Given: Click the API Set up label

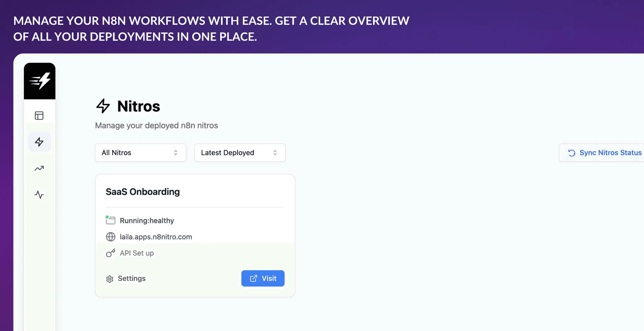Looking at the screenshot, I should (137, 253).
